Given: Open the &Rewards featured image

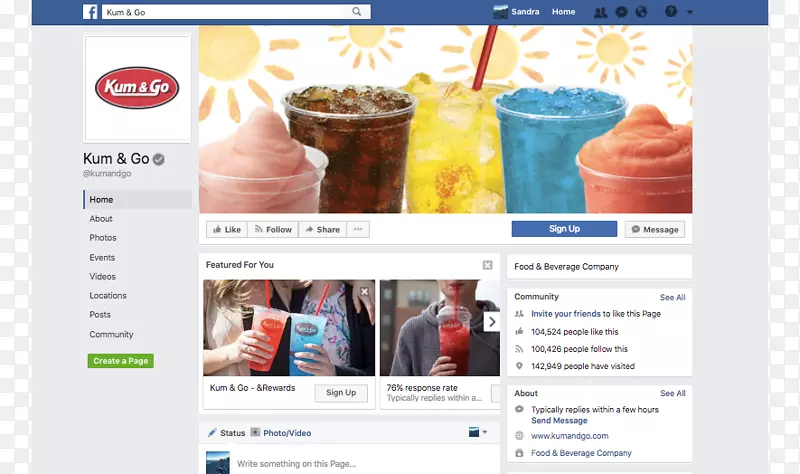Looking at the screenshot, I should coord(289,328).
